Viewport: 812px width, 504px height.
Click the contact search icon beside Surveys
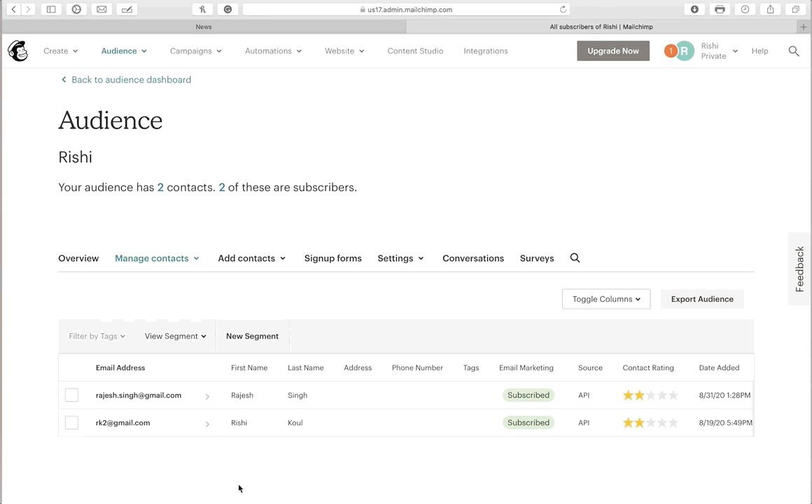pyautogui.click(x=575, y=258)
